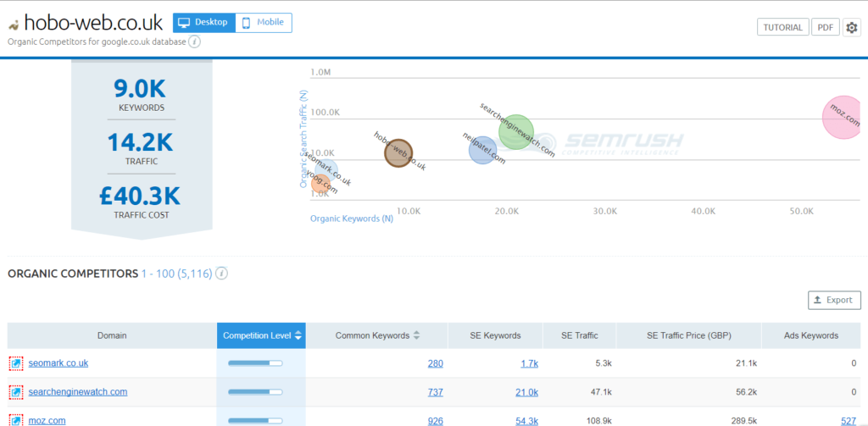The width and height of the screenshot is (868, 426).
Task: Open 280 common keywords link
Action: (436, 363)
